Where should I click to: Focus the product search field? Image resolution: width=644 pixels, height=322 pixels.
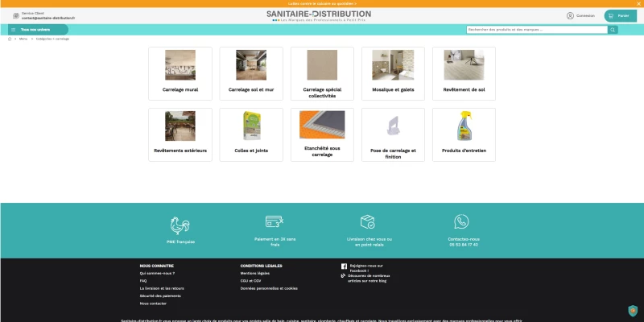click(x=537, y=30)
